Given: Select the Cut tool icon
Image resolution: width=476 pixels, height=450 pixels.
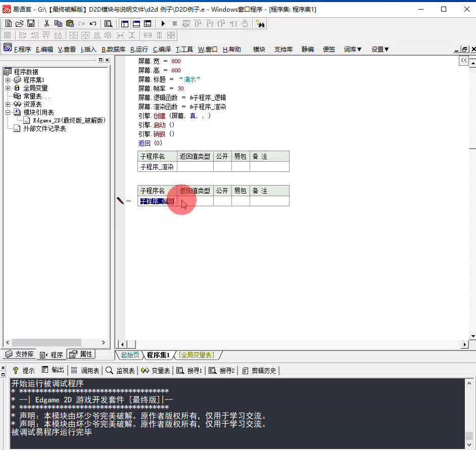Looking at the screenshot, I should pyautogui.click(x=46, y=24).
